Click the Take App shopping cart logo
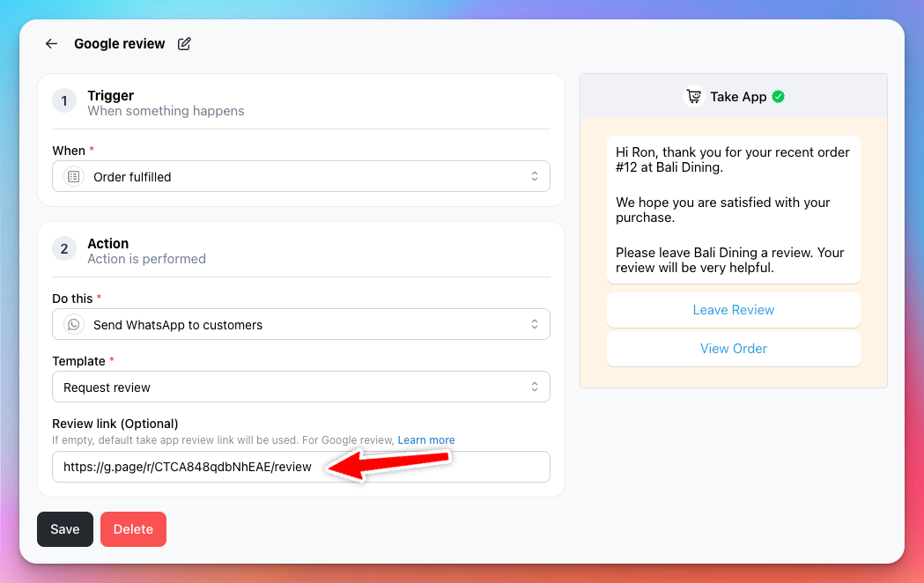This screenshot has width=924, height=583. [x=694, y=96]
